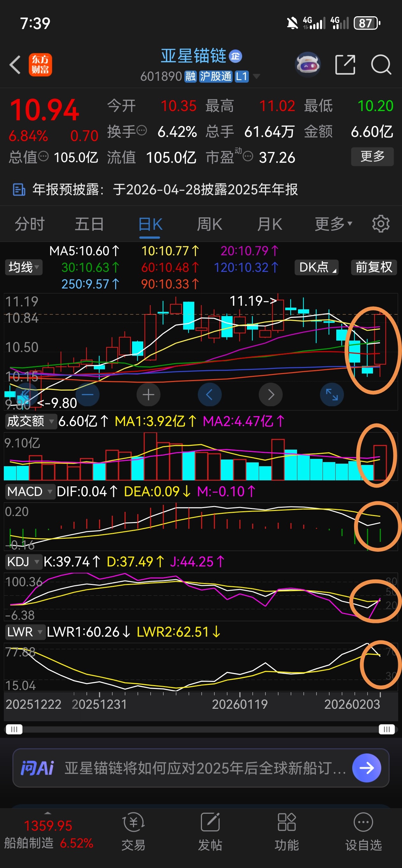Open info icon next to 市盈
The height and width of the screenshot is (868, 402).
pyautogui.click(x=248, y=156)
